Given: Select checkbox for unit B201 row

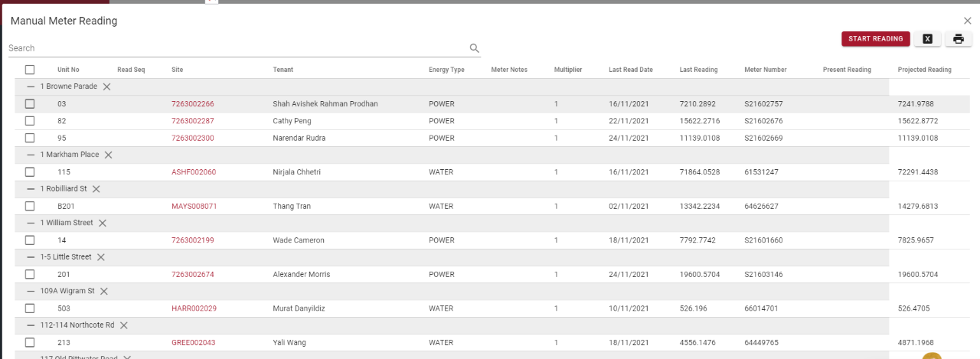Looking at the screenshot, I should point(30,206).
